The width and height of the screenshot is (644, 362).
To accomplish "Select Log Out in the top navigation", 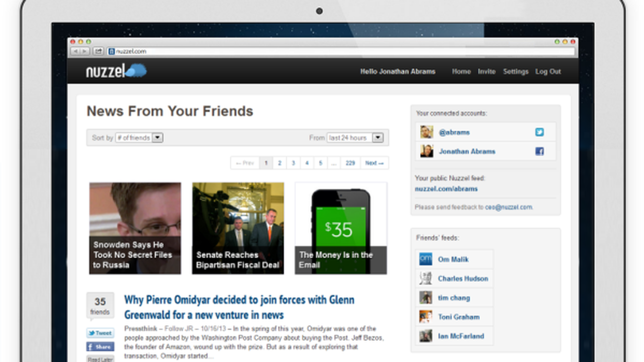I will tap(548, 71).
